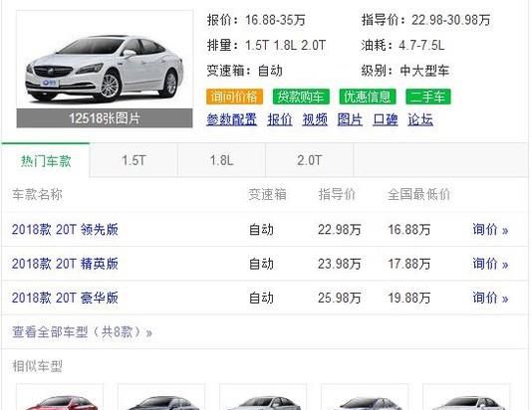Click the 22.98万 guide price cell
The width and height of the screenshot is (532, 410).
click(340, 230)
